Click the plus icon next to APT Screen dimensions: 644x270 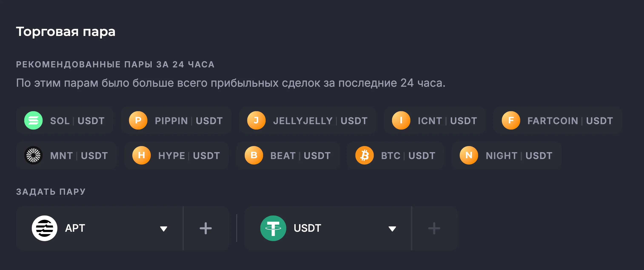pos(205,228)
